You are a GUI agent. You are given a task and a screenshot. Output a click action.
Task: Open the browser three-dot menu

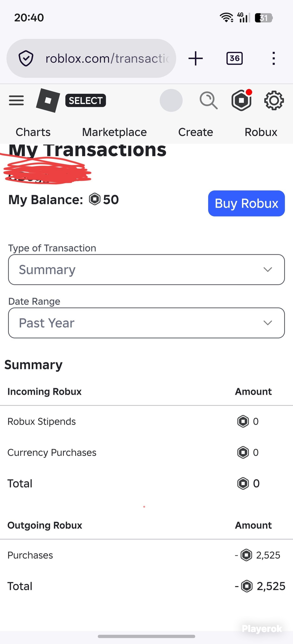(273, 58)
